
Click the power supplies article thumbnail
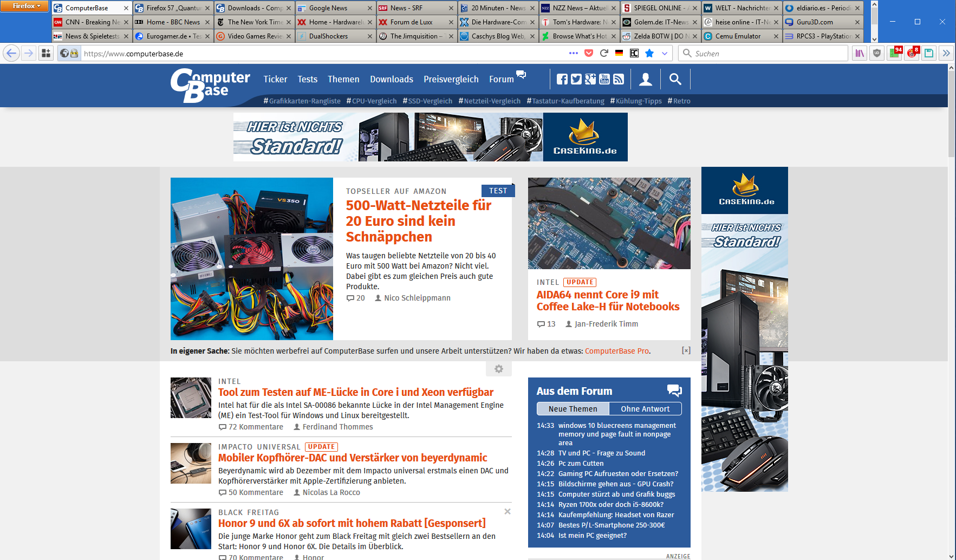point(252,259)
